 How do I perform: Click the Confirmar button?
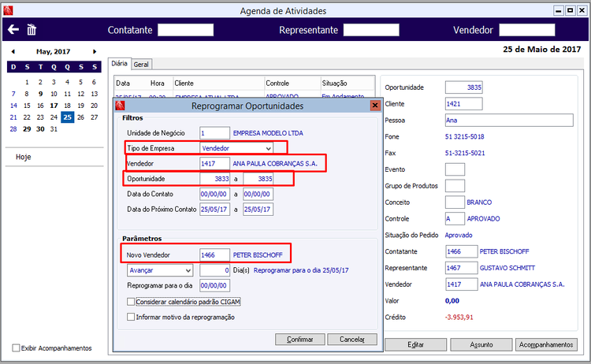click(299, 339)
